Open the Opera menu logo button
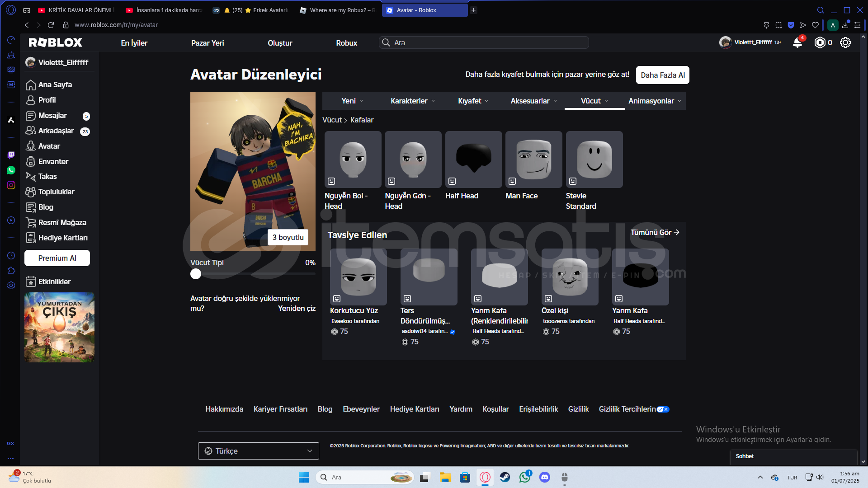This screenshot has height=488, width=868. 11,10
